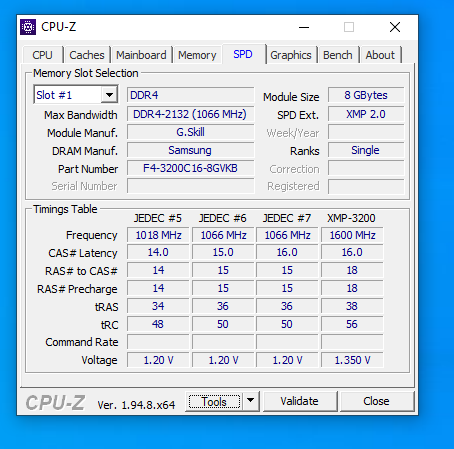Image resolution: width=454 pixels, height=449 pixels.
Task: Open the Tools dropdown arrow
Action: pos(251,400)
